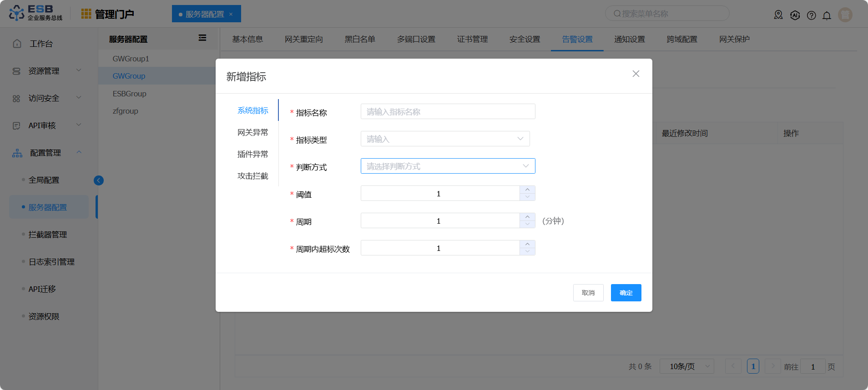868x390 pixels.
Task: Click the AI assistant icon in header
Action: 795,15
